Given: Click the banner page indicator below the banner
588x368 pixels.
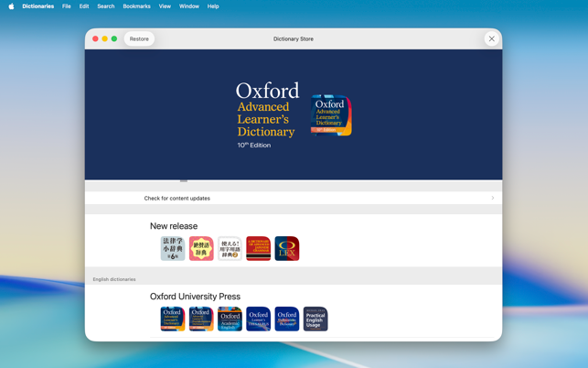Looking at the screenshot, I should coord(184,180).
